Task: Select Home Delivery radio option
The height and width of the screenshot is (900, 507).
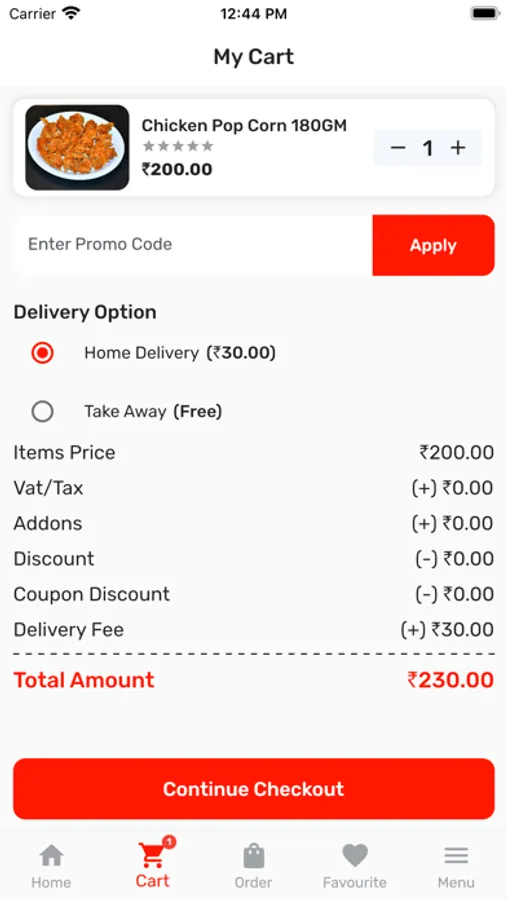Action: point(42,353)
